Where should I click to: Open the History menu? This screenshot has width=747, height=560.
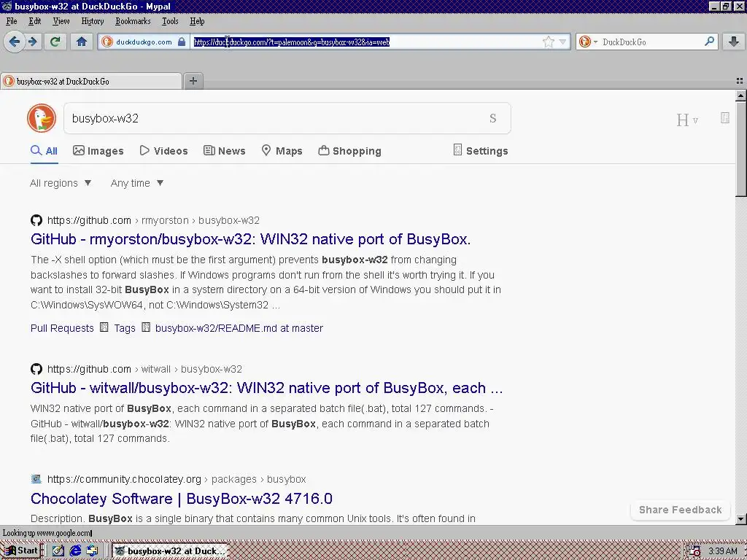pyautogui.click(x=93, y=21)
